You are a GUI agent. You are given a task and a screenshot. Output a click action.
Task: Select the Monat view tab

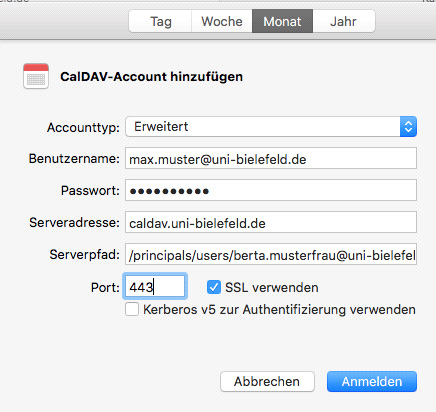[x=282, y=21]
